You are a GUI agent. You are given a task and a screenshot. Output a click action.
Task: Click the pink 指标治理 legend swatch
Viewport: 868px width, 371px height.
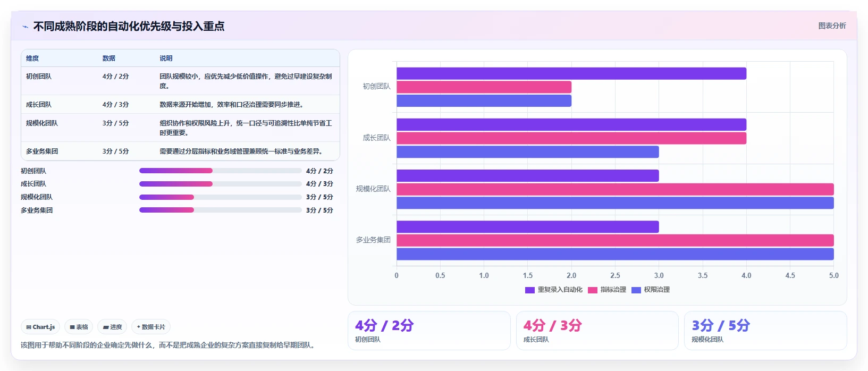[x=593, y=290]
